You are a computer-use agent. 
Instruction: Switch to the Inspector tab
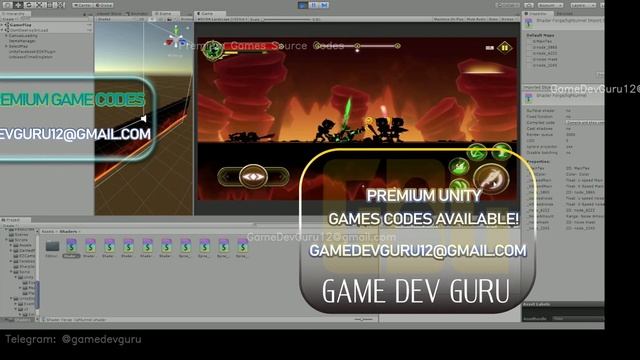538,14
